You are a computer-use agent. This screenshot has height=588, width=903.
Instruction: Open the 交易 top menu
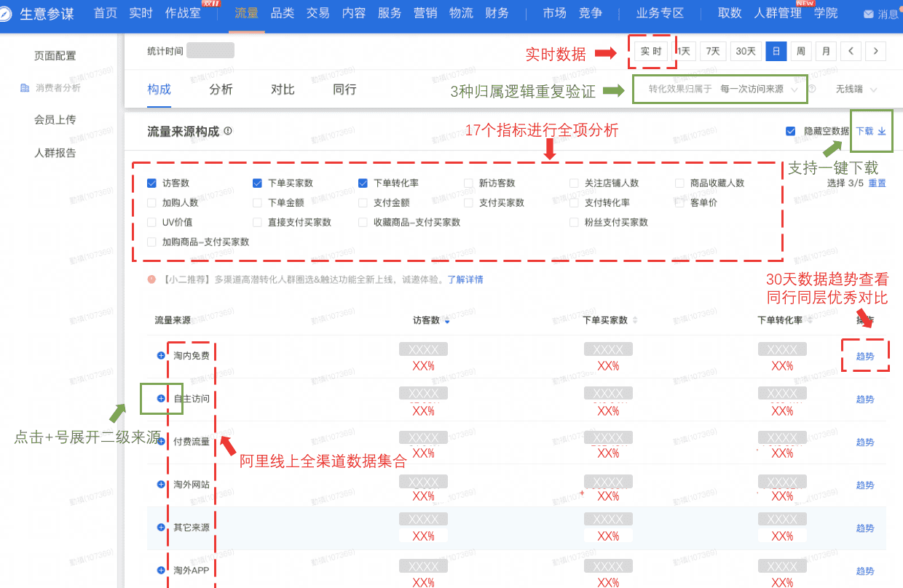[x=318, y=14]
